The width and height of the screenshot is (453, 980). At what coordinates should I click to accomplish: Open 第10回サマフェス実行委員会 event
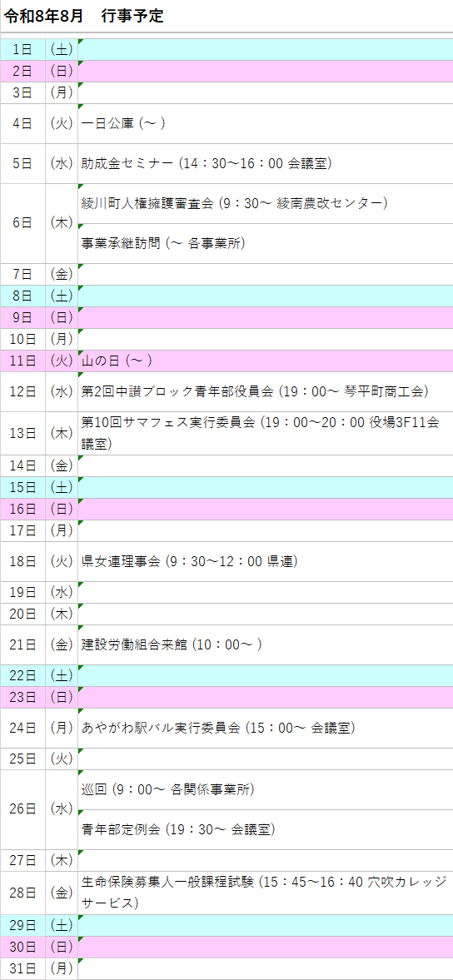pos(261,433)
